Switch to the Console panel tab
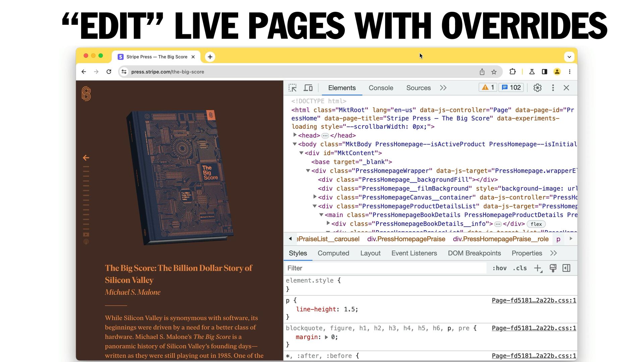 pyautogui.click(x=381, y=88)
